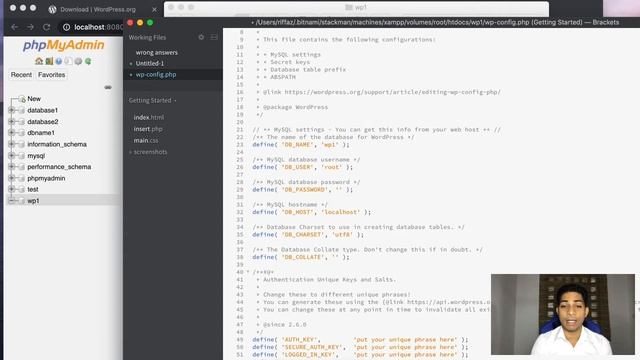
Task: Expand the phpmyadmin tree node
Action: click(x=11, y=178)
